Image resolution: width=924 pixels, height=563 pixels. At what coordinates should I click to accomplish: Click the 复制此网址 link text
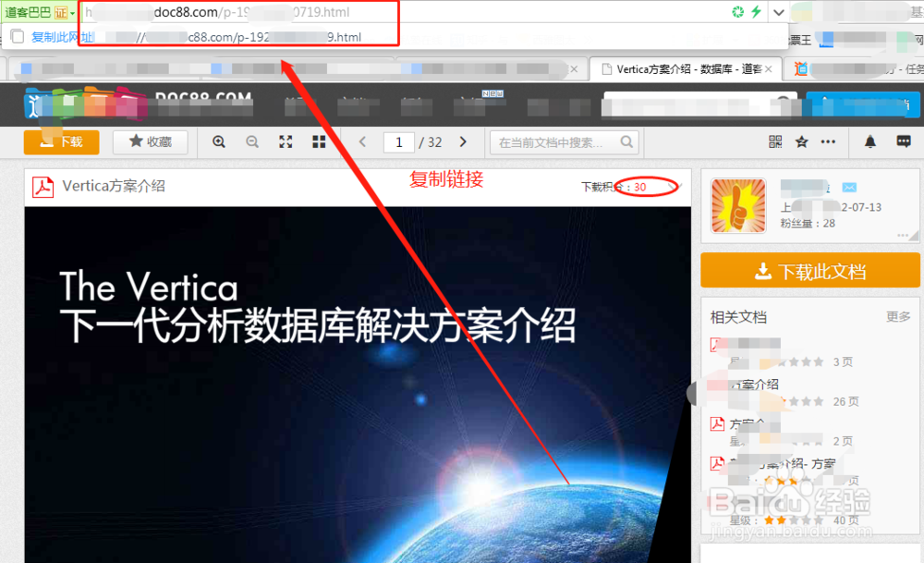(x=63, y=37)
